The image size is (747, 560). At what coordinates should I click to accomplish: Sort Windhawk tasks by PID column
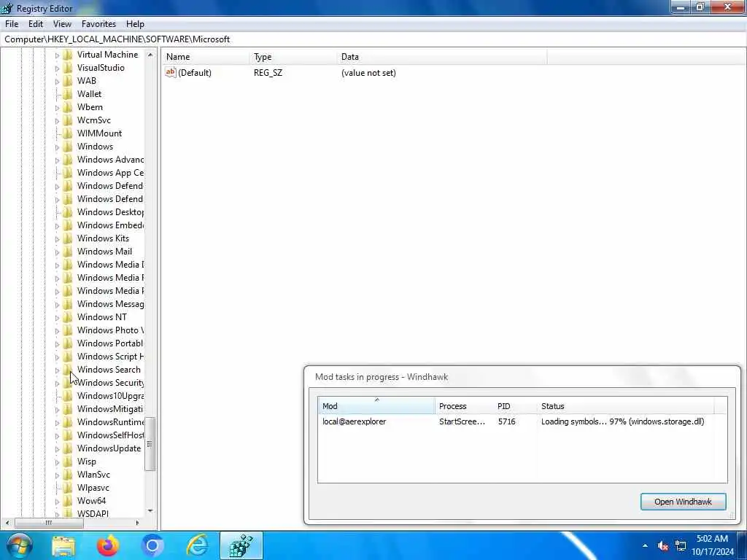click(x=516, y=405)
